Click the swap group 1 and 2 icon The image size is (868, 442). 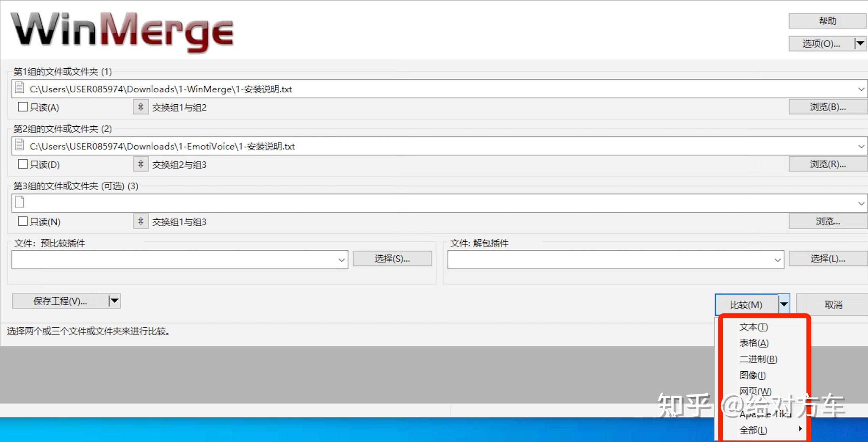[x=140, y=107]
